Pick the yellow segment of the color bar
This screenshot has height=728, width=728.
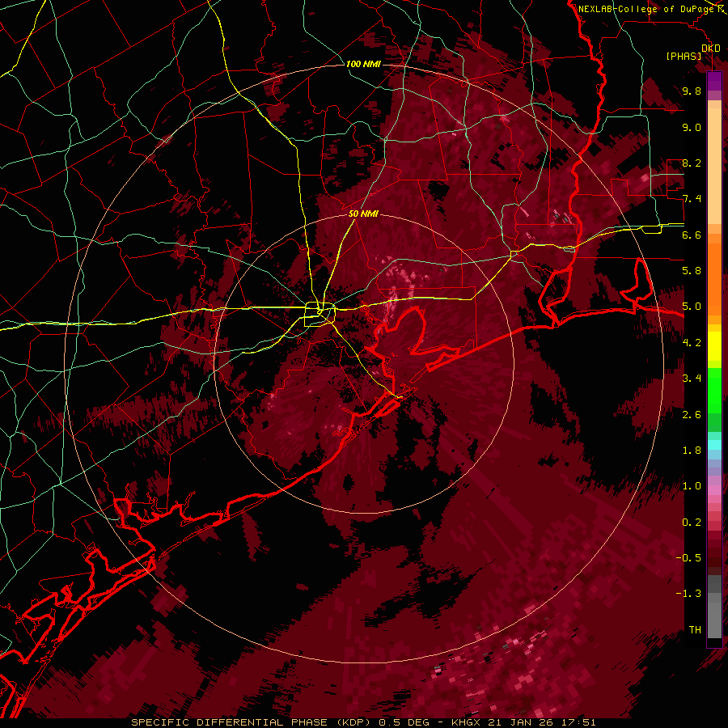714,346
